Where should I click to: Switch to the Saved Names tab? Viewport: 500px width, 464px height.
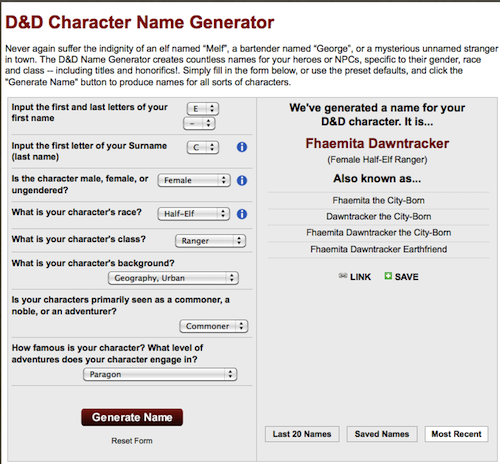(x=382, y=434)
